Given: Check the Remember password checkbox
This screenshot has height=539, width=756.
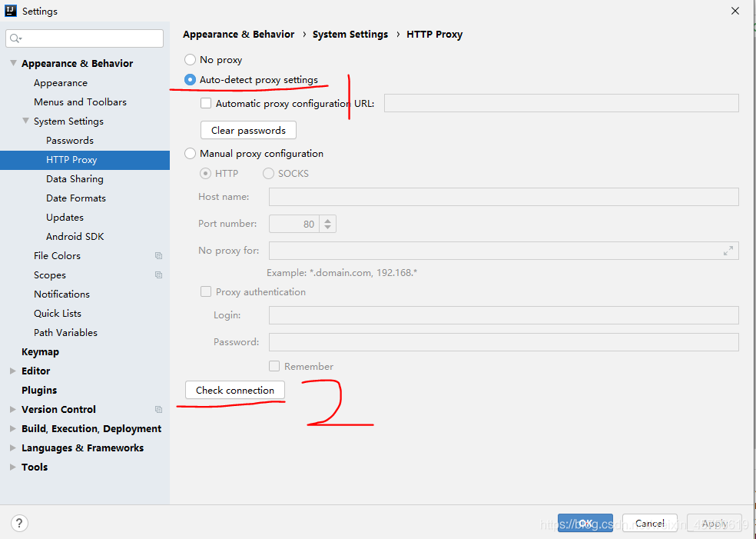Looking at the screenshot, I should (x=274, y=366).
